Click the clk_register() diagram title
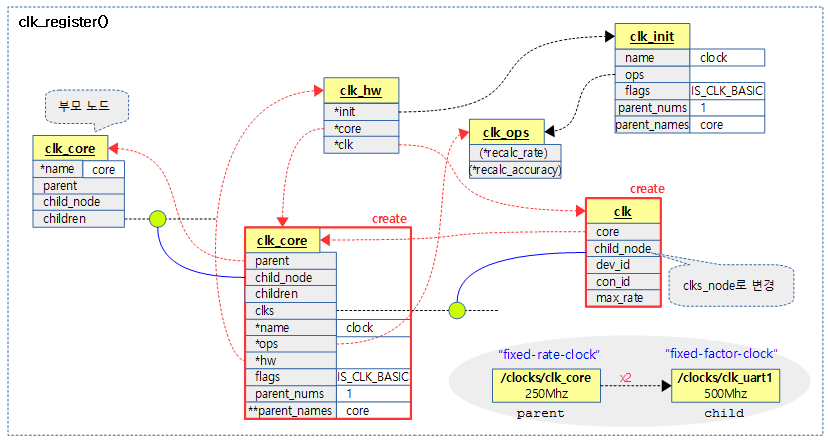The image size is (830, 442). point(64,22)
